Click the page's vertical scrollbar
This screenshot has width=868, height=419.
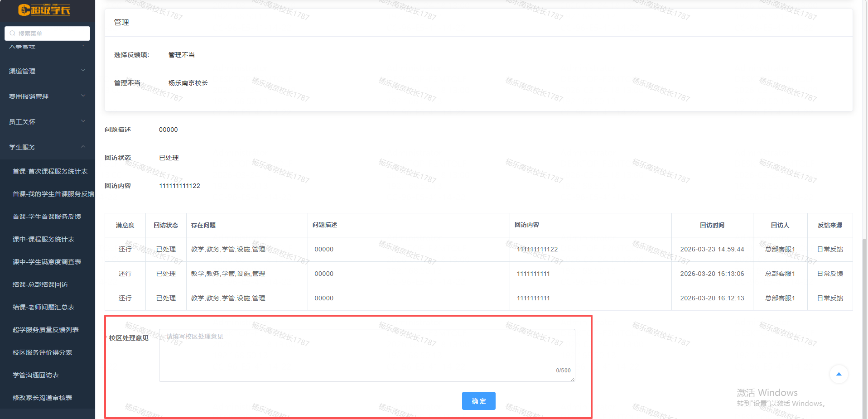pos(864,317)
